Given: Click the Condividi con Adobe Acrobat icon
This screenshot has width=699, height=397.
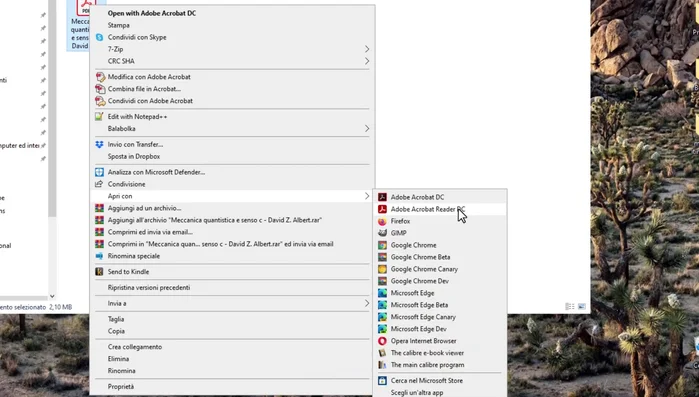Looking at the screenshot, I should coord(100,101).
